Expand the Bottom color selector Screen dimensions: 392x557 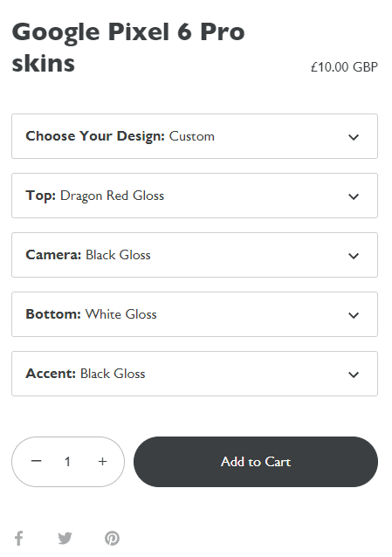tap(195, 314)
